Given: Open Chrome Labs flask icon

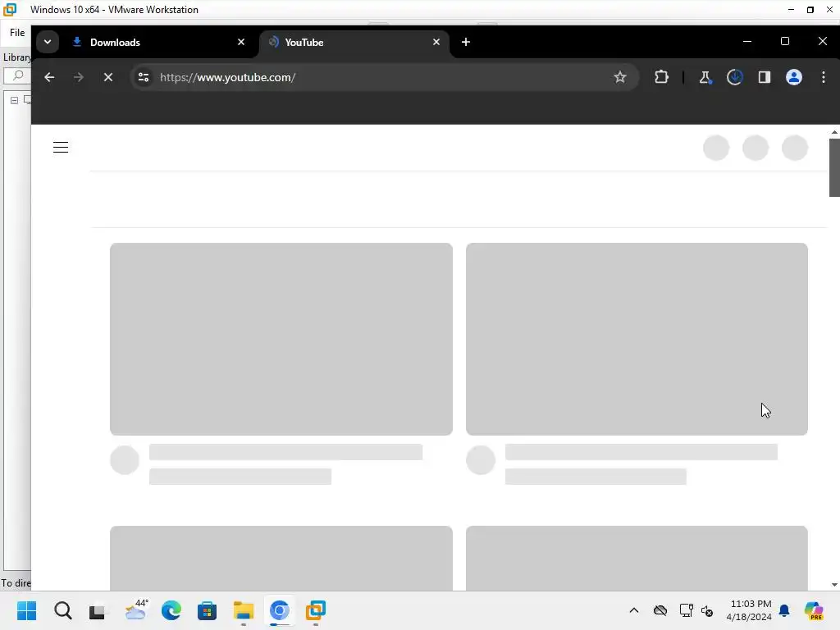Looking at the screenshot, I should (705, 77).
